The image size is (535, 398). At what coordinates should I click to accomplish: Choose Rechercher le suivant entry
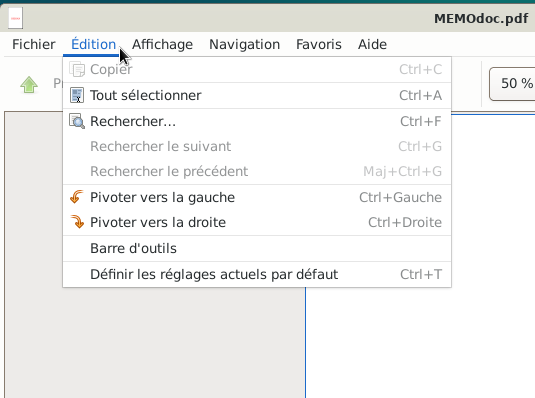pos(257,146)
